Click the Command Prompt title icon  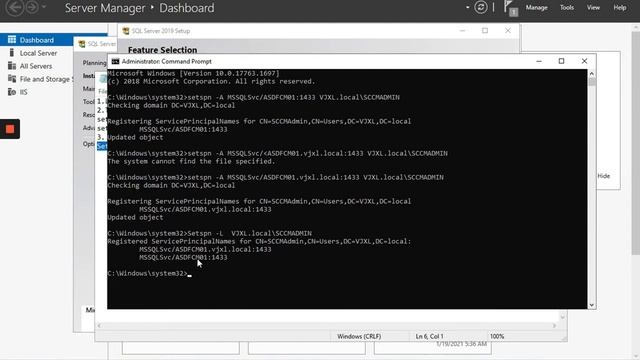[x=115, y=62]
